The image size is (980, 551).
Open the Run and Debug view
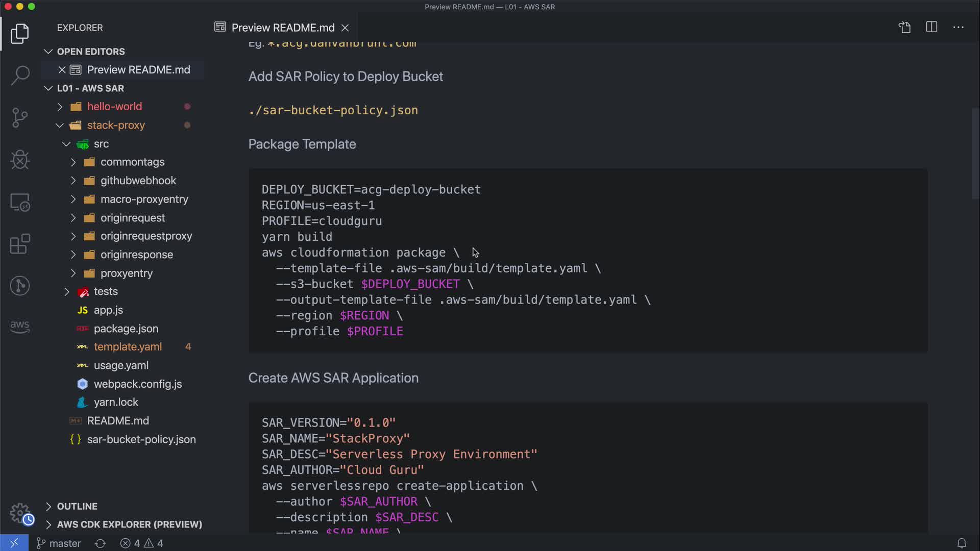[x=20, y=160]
